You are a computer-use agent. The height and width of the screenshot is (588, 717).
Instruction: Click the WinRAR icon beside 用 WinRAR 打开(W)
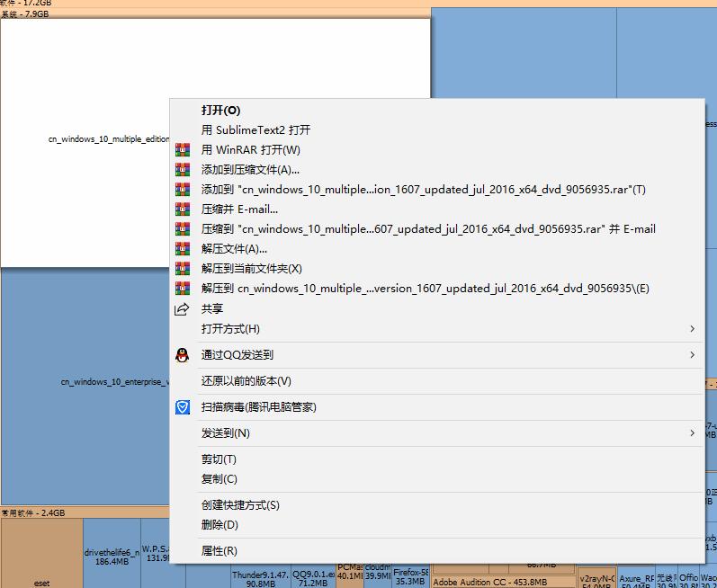(x=183, y=150)
